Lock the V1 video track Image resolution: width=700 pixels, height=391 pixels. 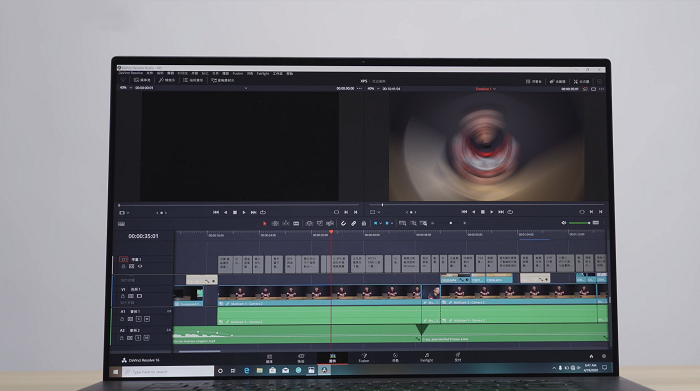tap(123, 296)
